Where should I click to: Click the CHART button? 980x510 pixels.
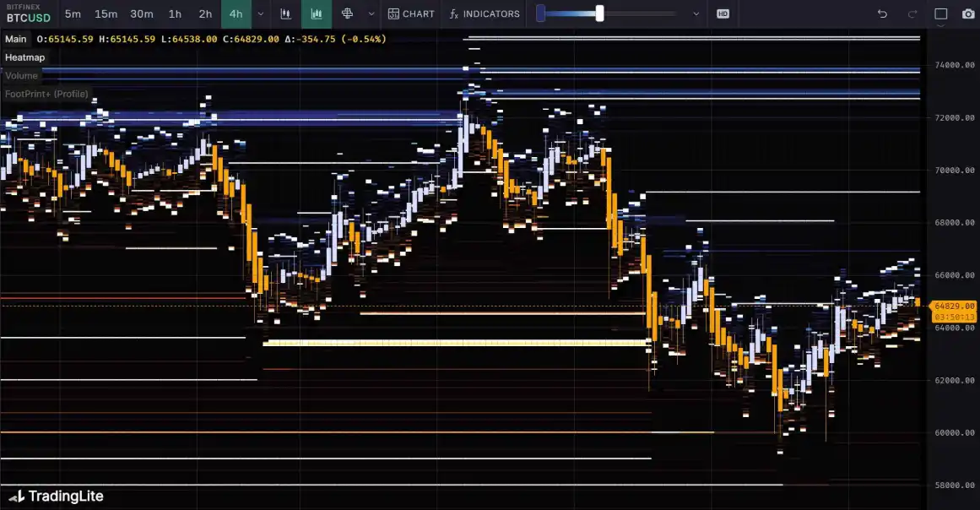click(411, 14)
